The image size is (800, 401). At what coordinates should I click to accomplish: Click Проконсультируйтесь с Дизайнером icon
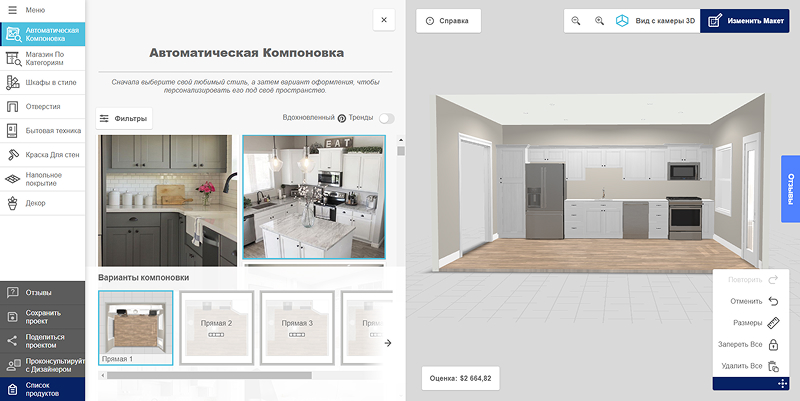[12, 365]
